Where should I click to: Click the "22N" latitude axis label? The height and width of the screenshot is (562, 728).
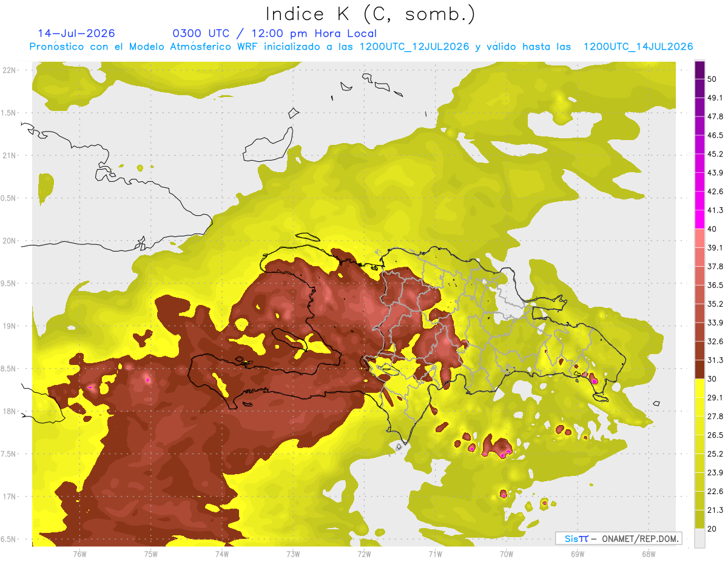[x=10, y=70]
